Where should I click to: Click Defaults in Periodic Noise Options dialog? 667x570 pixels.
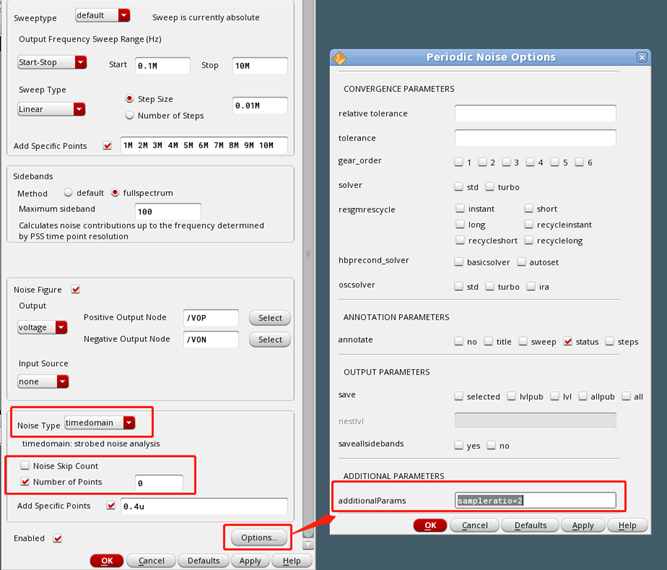[x=530, y=525]
